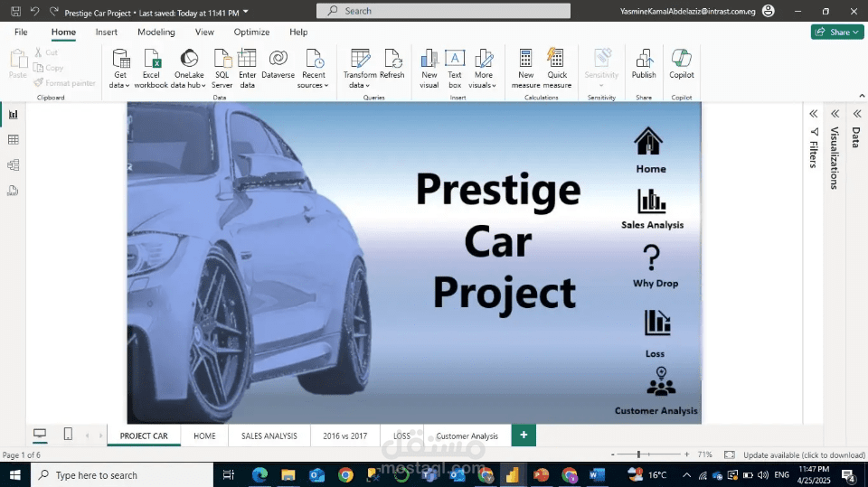Open Copilot pane

[682, 64]
